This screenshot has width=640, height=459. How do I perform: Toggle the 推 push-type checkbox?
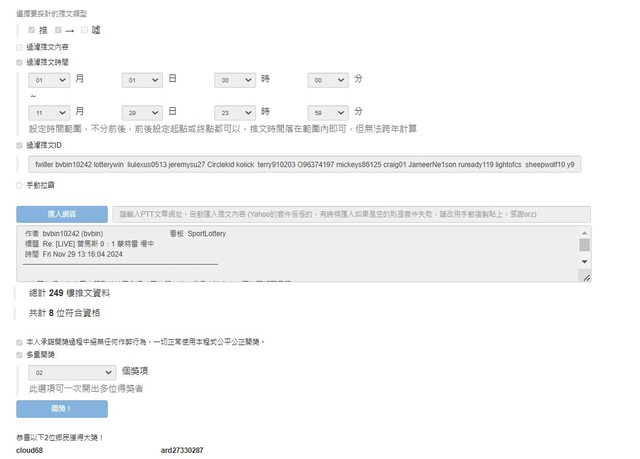tap(31, 30)
